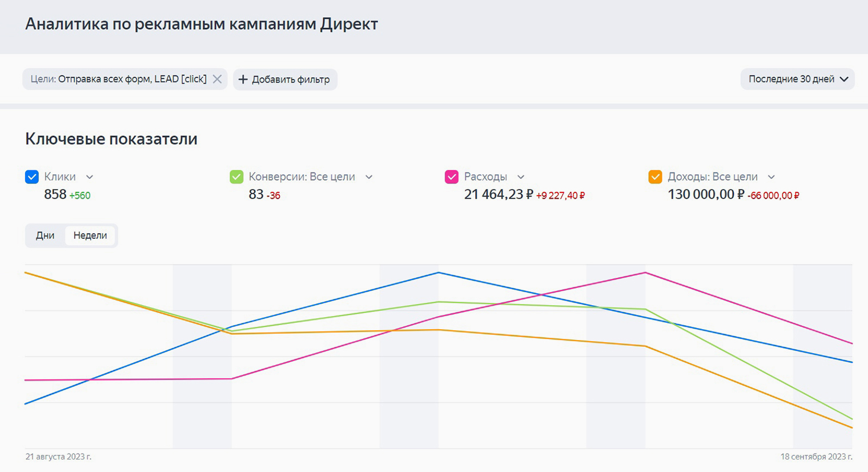Open the Последние 30 дней period dropdown
The width and height of the screenshot is (868, 472).
797,79
